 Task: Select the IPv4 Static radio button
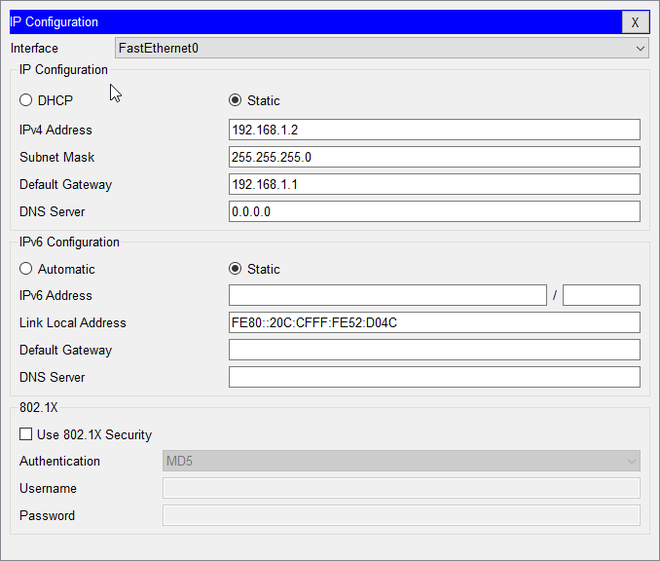235,100
